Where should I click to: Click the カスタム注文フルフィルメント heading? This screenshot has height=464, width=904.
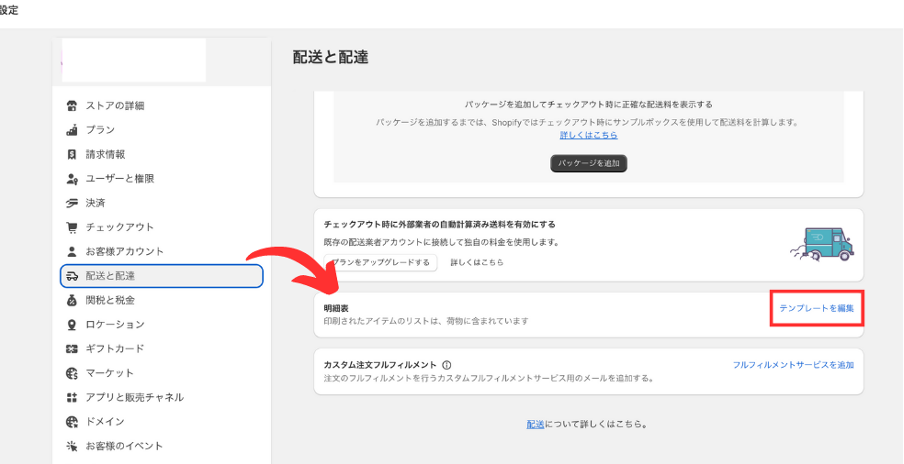(x=381, y=365)
